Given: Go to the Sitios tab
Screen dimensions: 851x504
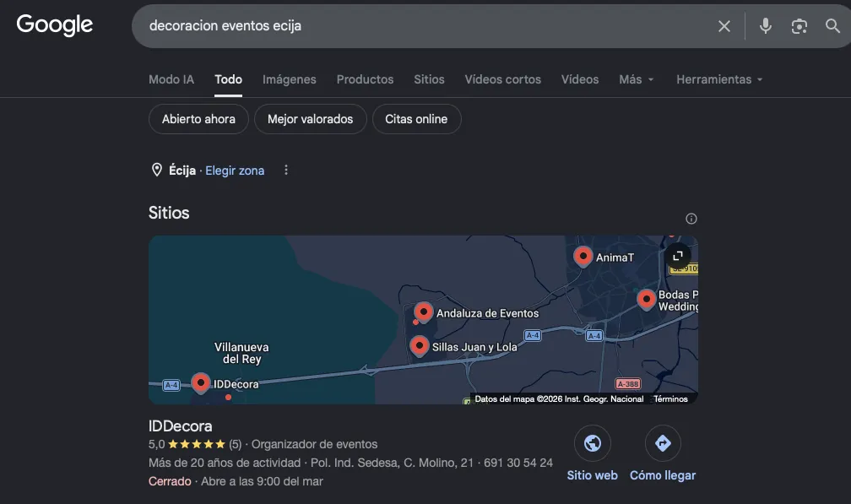Looking at the screenshot, I should pos(429,79).
